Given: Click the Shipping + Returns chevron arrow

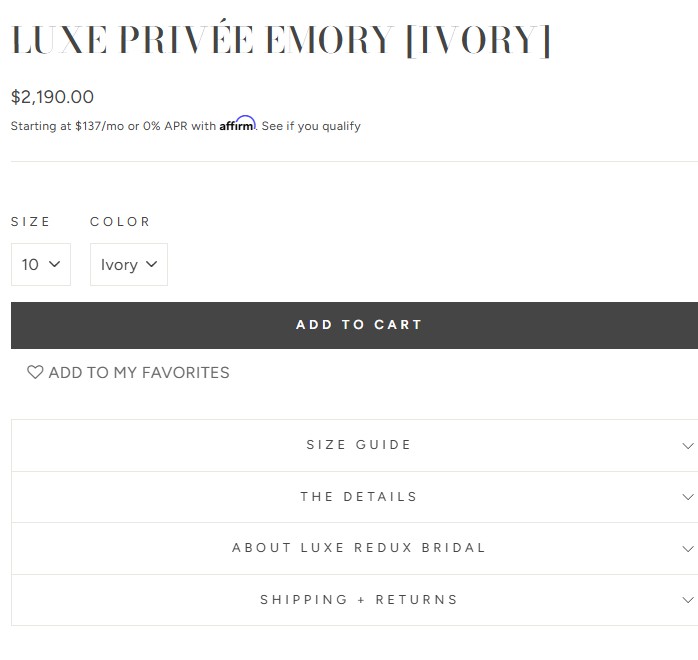Looking at the screenshot, I should pos(687,601).
